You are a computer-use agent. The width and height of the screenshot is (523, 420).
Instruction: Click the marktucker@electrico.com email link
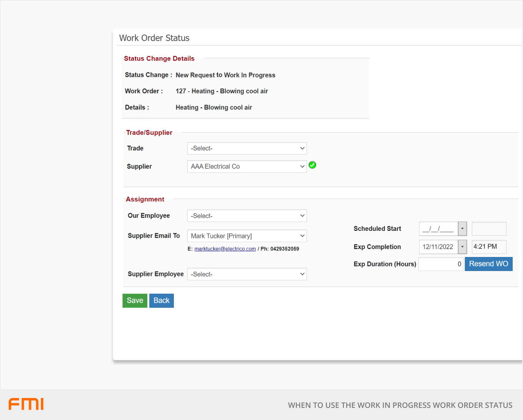click(x=225, y=249)
